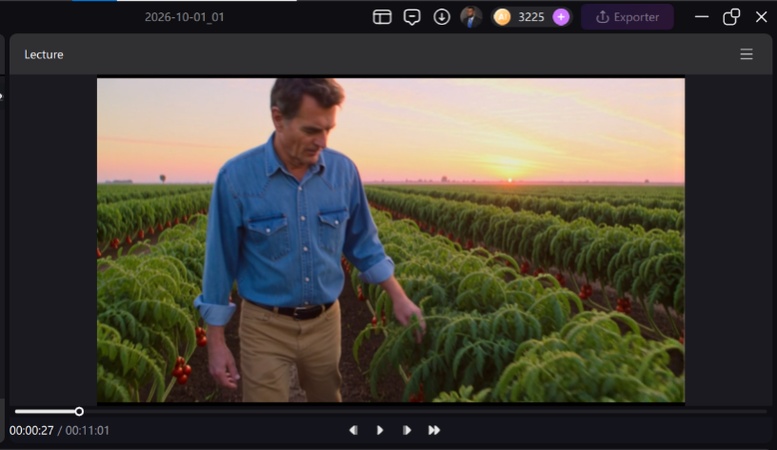Open the download center icon
This screenshot has width=777, height=450.
pyautogui.click(x=442, y=17)
